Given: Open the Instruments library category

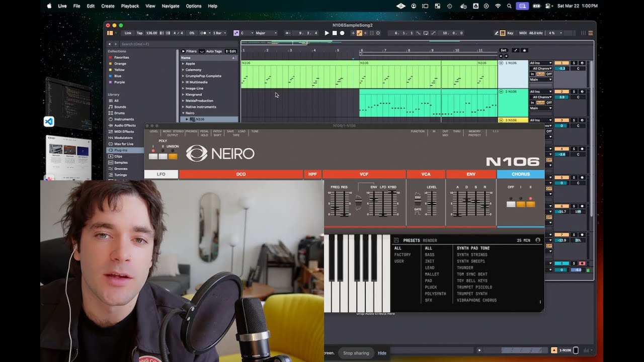Looking at the screenshot, I should point(124,119).
